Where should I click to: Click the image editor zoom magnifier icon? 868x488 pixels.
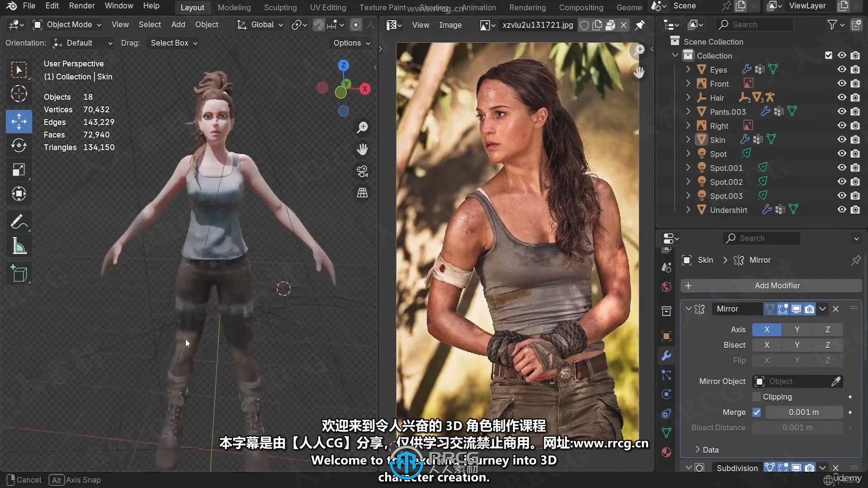639,50
